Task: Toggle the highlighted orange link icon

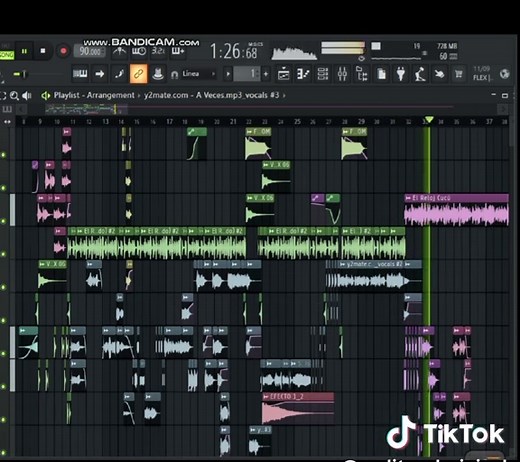Action: pos(138,74)
